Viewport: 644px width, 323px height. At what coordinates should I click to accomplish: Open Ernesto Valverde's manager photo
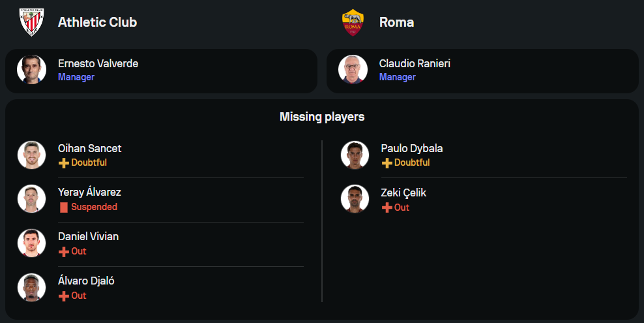pyautogui.click(x=31, y=70)
